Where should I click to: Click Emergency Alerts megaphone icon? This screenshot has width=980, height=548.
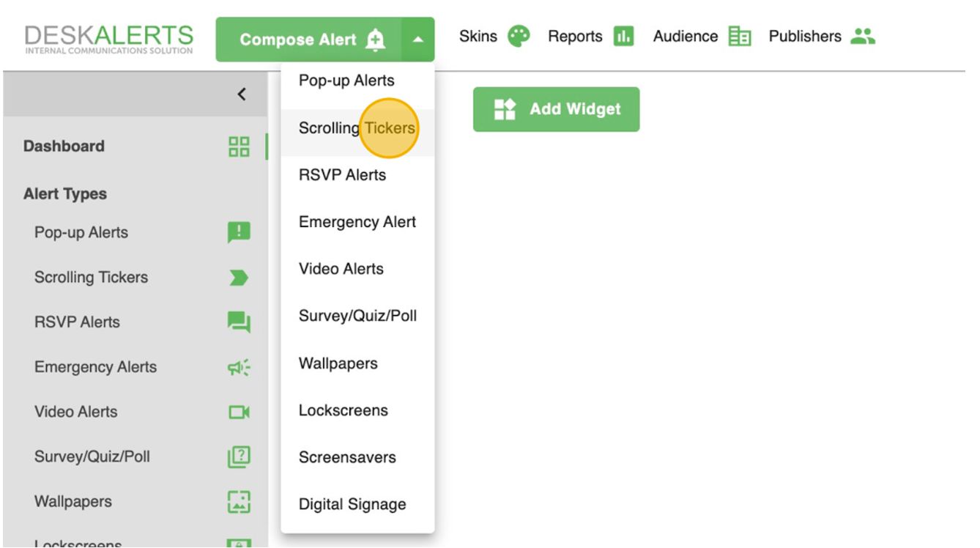click(x=239, y=367)
